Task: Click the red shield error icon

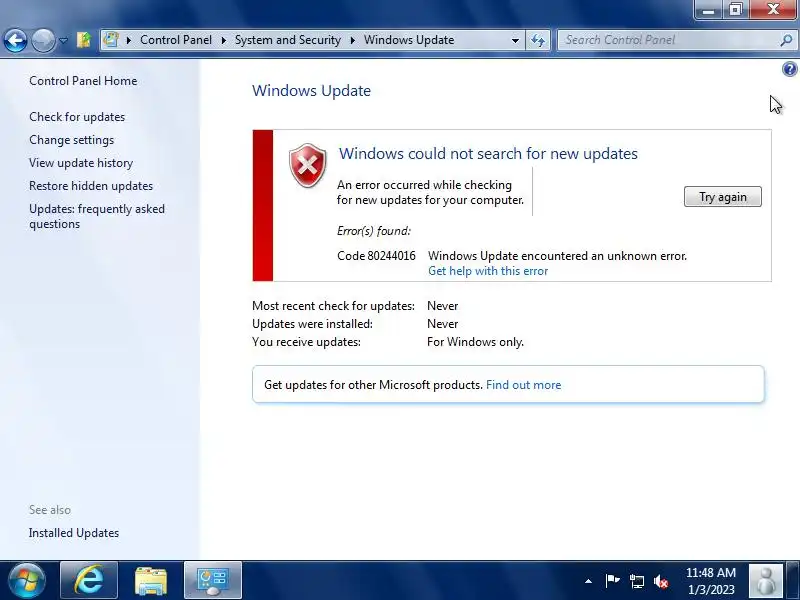Action: click(308, 165)
